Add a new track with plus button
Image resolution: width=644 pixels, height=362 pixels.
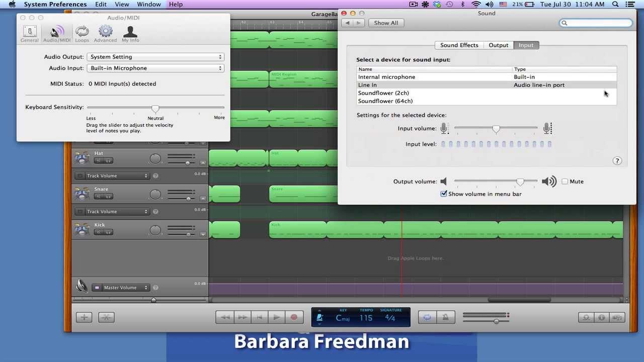coord(84,317)
